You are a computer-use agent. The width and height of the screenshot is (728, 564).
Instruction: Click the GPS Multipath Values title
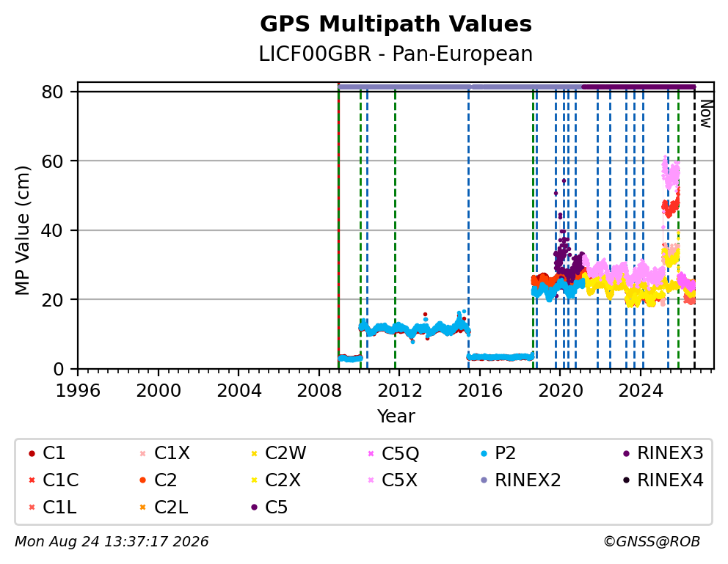click(396, 24)
